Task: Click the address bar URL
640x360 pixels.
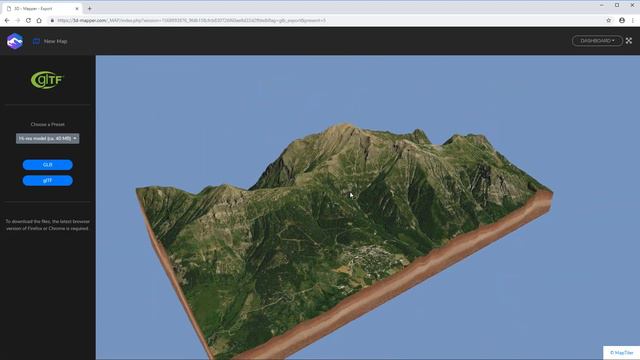Action: pos(191,20)
